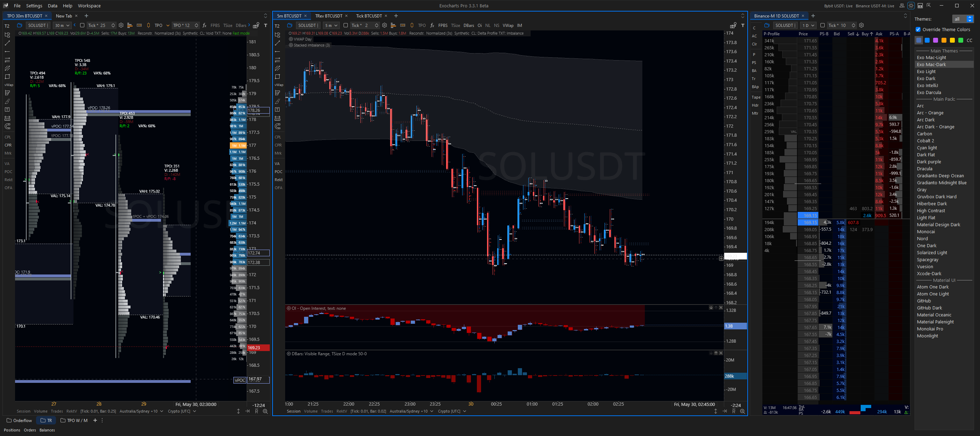Open gear settings in Binance-M DOM panel

(861, 26)
